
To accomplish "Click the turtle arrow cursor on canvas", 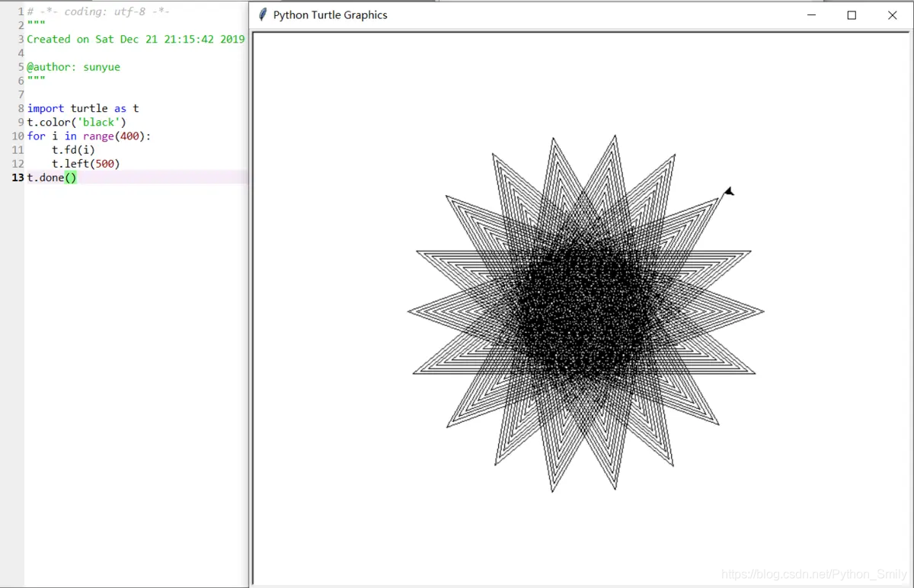I will pyautogui.click(x=729, y=191).
